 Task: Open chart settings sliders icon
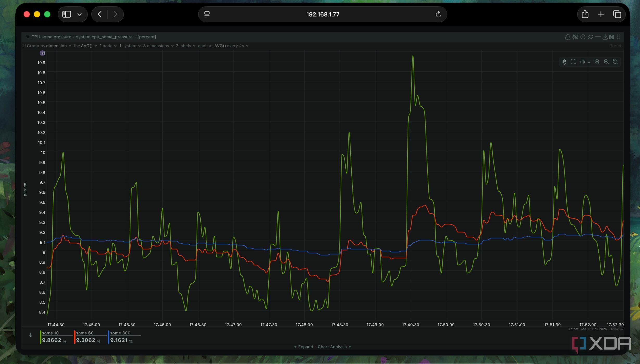click(575, 37)
